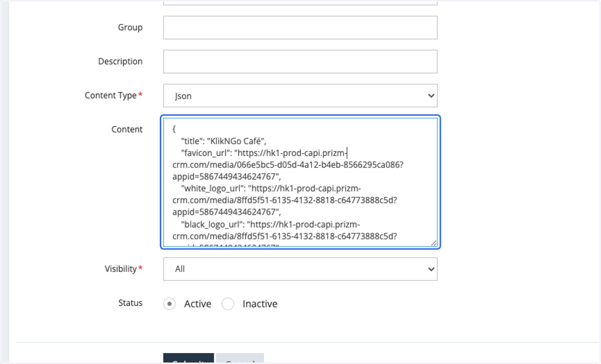This screenshot has height=364, width=601.
Task: Grab the Content text area resize handle
Action: 434,243
